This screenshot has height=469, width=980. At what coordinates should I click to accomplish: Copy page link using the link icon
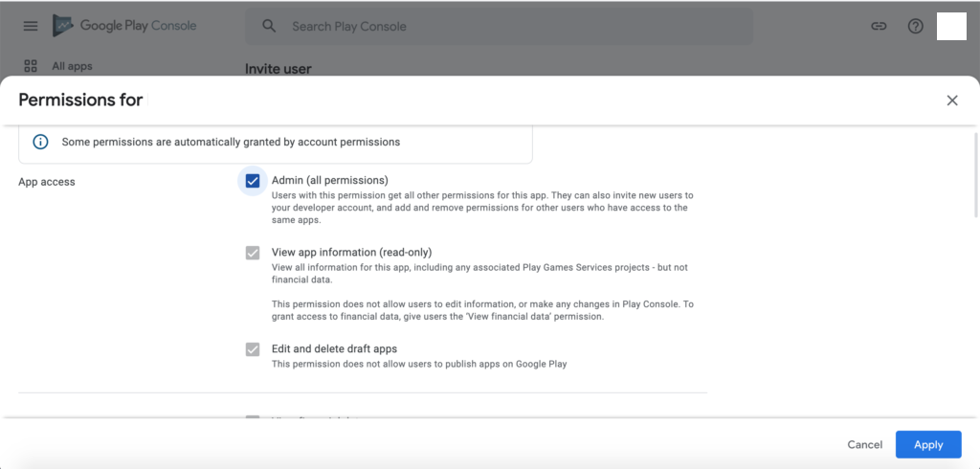tap(879, 26)
